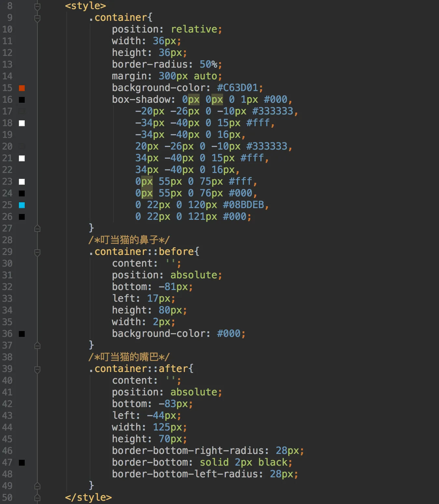Click the #000 value on line 36
This screenshot has height=504, width=439.
pos(229,334)
